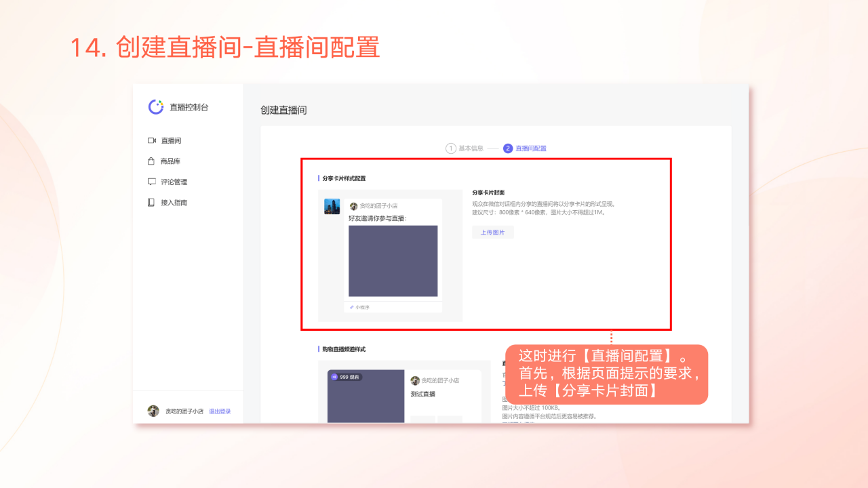Click the book icon beside 接入指南
The height and width of the screenshot is (488, 868).
pos(151,202)
